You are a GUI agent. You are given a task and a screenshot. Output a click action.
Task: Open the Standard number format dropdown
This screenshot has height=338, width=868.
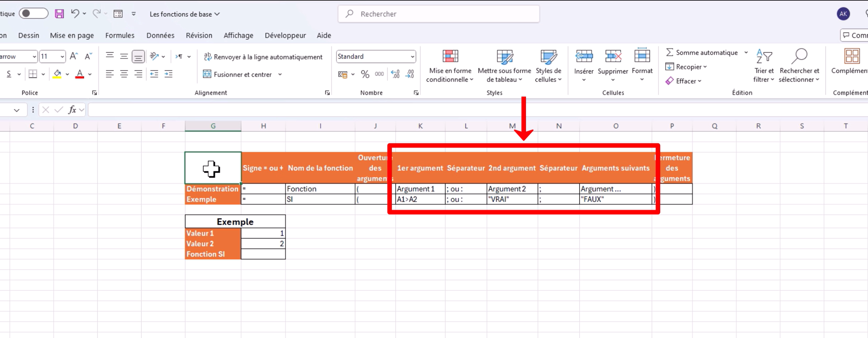[412, 57]
